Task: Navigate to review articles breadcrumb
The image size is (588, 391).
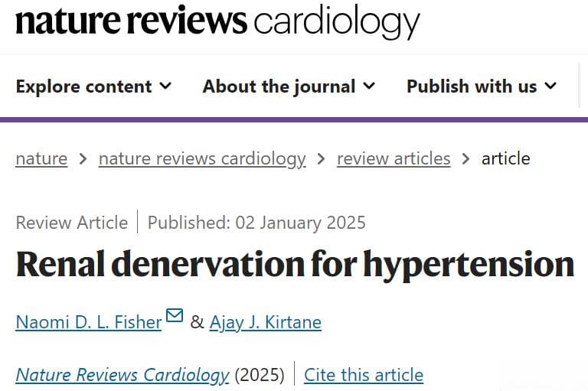Action: (x=394, y=158)
